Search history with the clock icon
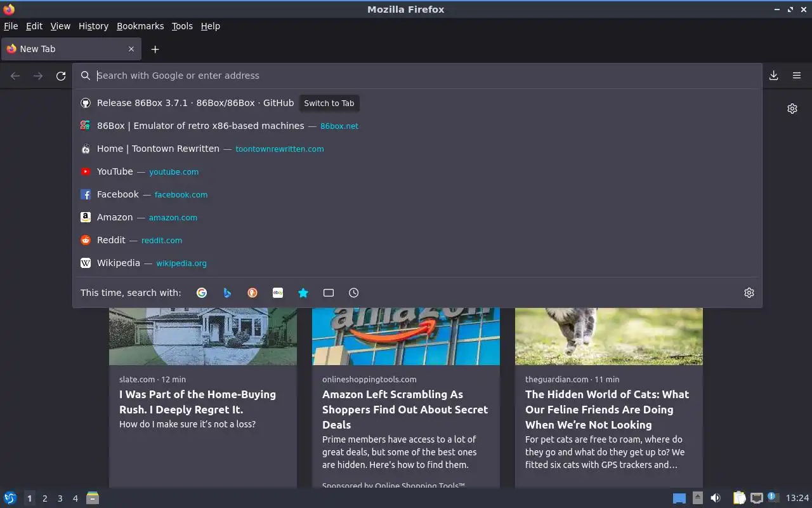The image size is (812, 508). pos(354,293)
